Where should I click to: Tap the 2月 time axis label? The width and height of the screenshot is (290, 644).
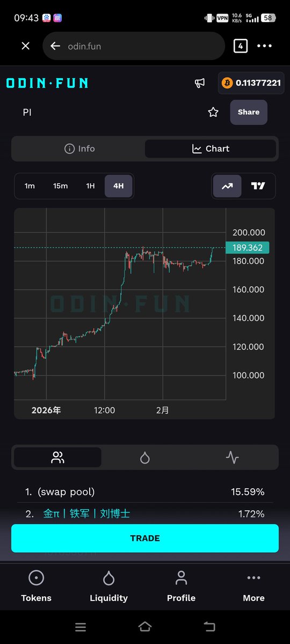(x=163, y=410)
